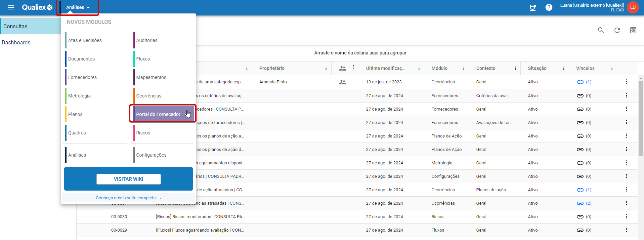Click the Qualiex logo
644x240 pixels.
coord(37,7)
